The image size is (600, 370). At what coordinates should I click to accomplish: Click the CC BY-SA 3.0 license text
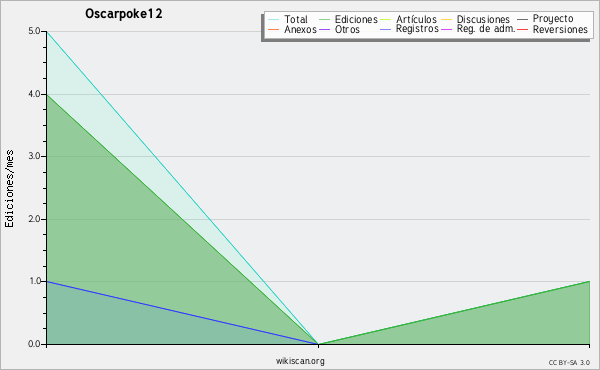569,363
